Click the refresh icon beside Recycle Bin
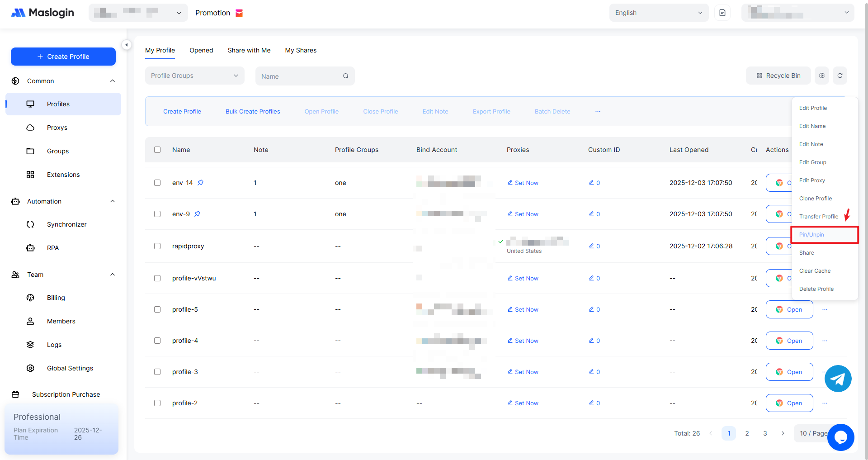 coord(840,76)
